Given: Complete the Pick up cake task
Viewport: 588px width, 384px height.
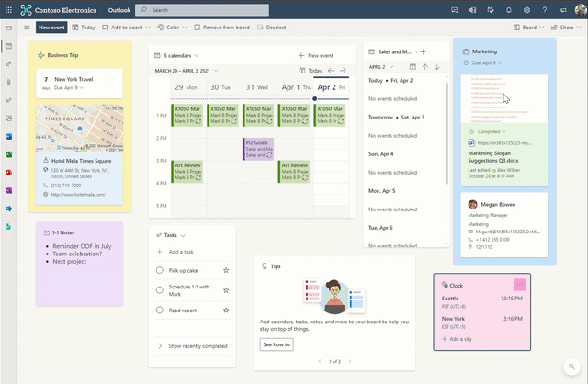Looking at the screenshot, I should (159, 270).
